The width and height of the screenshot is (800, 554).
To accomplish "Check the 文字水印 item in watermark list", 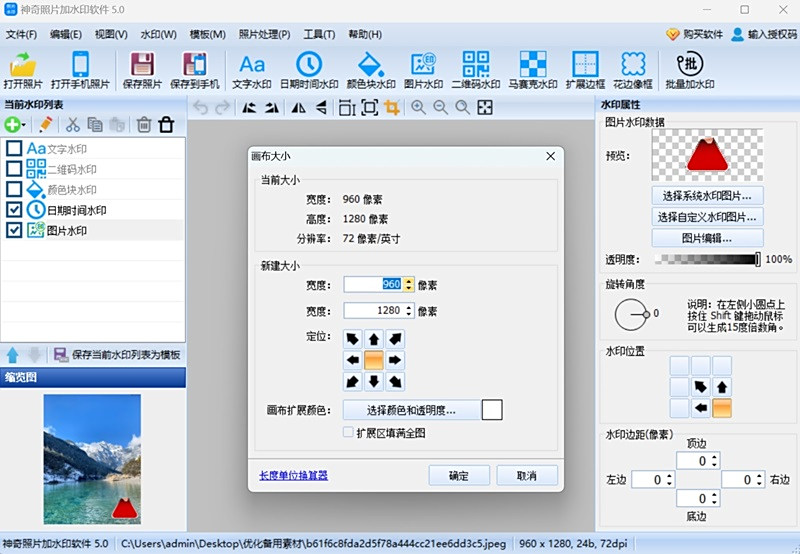I will (x=14, y=149).
